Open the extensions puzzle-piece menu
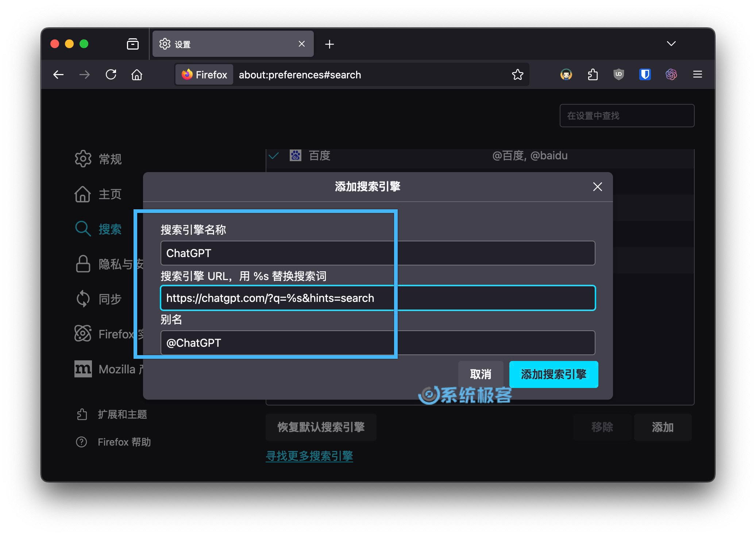Screen dimensions: 756x536 pyautogui.click(x=593, y=75)
